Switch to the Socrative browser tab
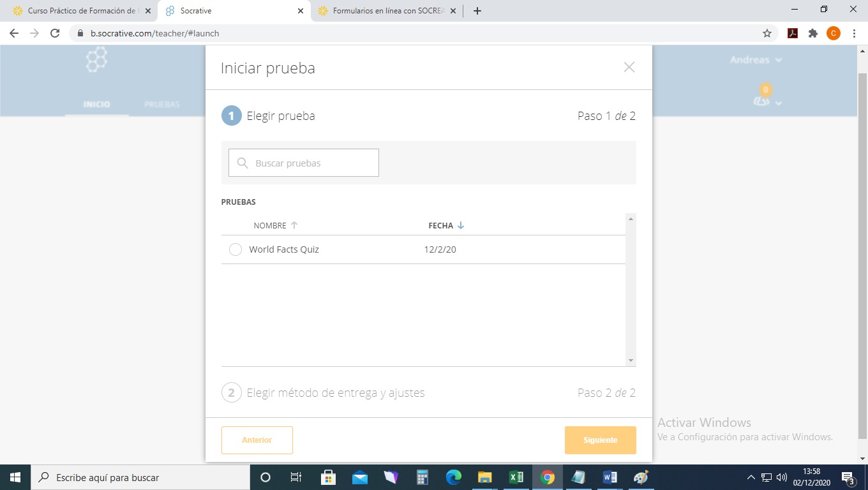This screenshot has width=868, height=490. (234, 11)
